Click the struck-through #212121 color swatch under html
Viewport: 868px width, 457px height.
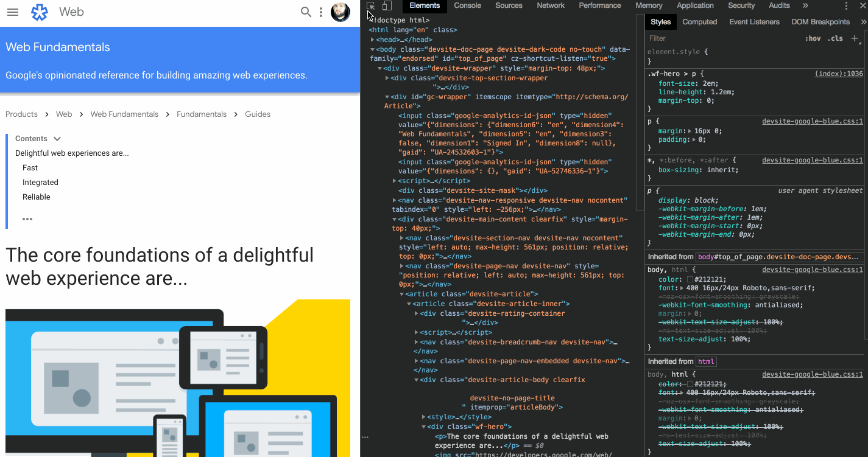[690, 385]
